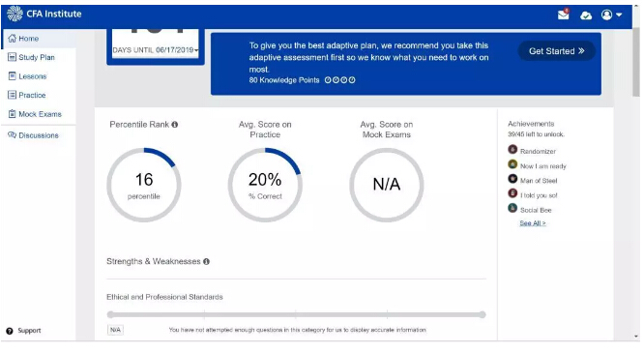Click the Social Bee achievement badge
This screenshot has height=352, width=644.
pyautogui.click(x=512, y=208)
